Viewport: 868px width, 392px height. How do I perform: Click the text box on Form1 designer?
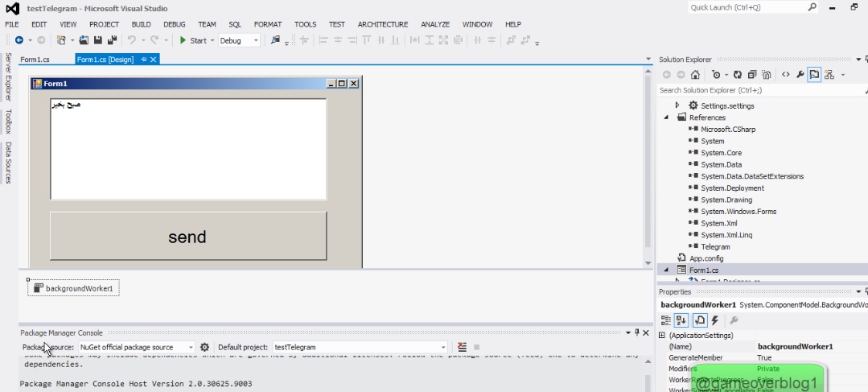pyautogui.click(x=188, y=149)
